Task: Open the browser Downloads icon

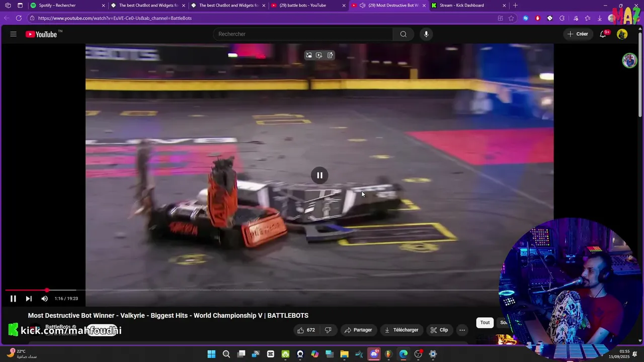Action: coord(600,18)
